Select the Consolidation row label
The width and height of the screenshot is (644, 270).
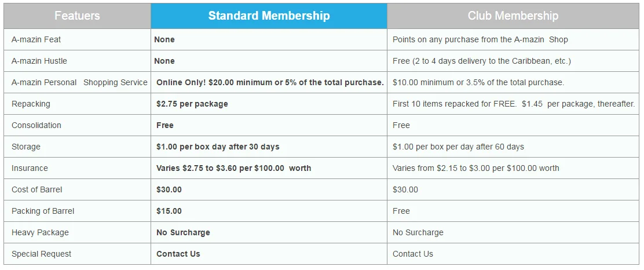click(x=36, y=125)
